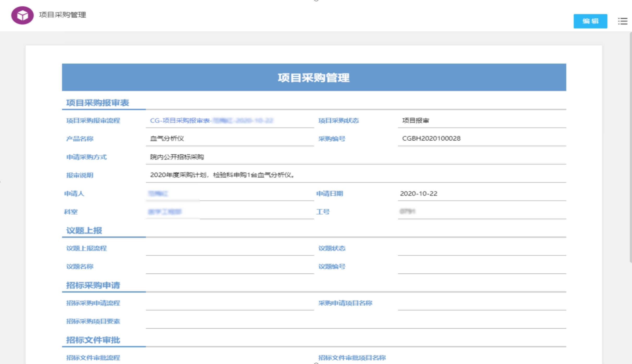Open the CG-项目采购报审表 process link

pyautogui.click(x=211, y=121)
